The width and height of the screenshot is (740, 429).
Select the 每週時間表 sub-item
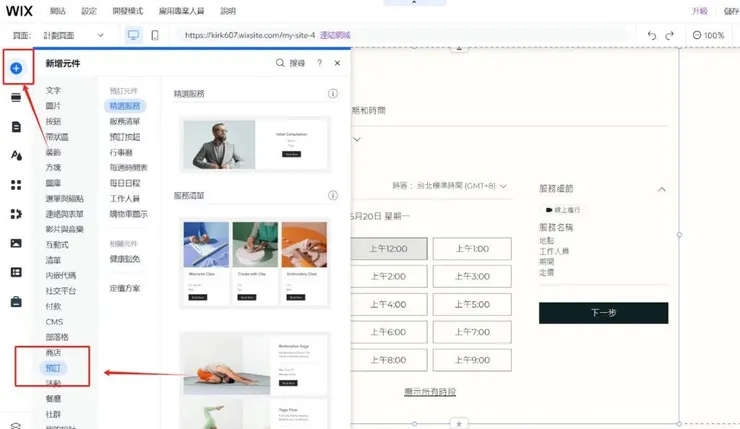coord(128,168)
